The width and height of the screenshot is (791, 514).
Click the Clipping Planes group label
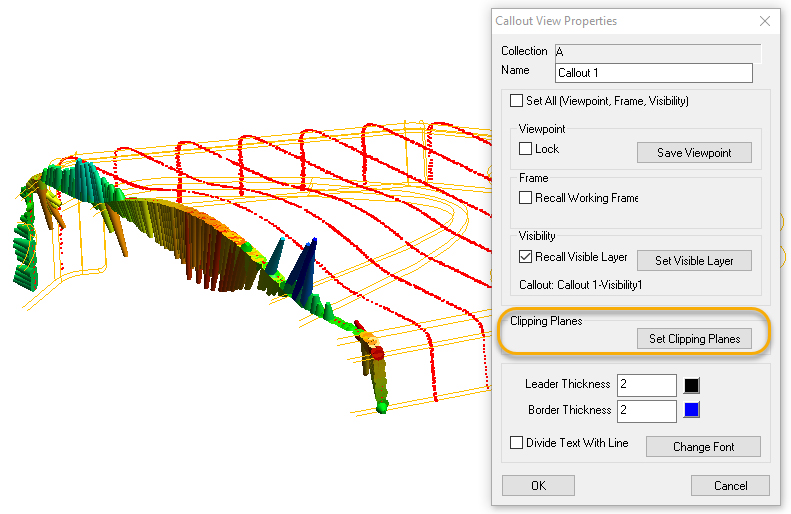click(546, 321)
